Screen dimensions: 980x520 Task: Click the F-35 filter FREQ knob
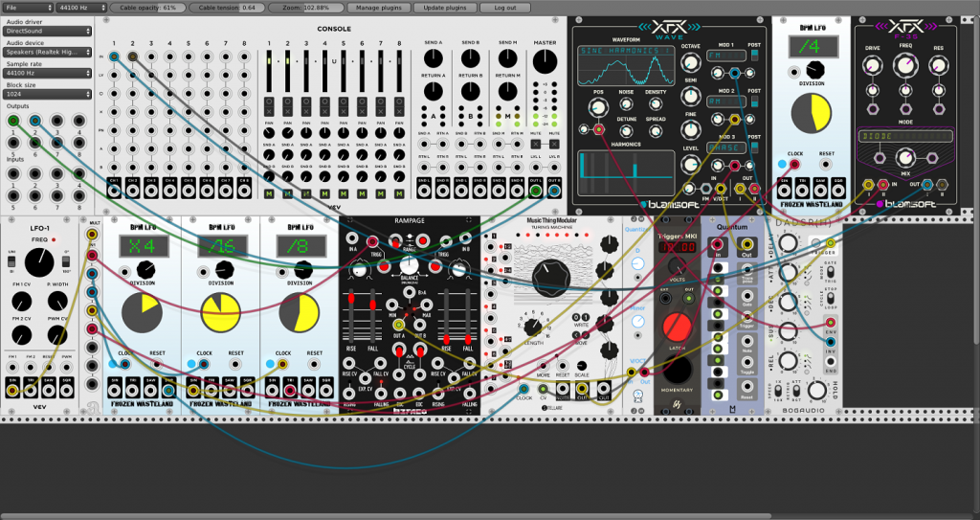pos(904,65)
